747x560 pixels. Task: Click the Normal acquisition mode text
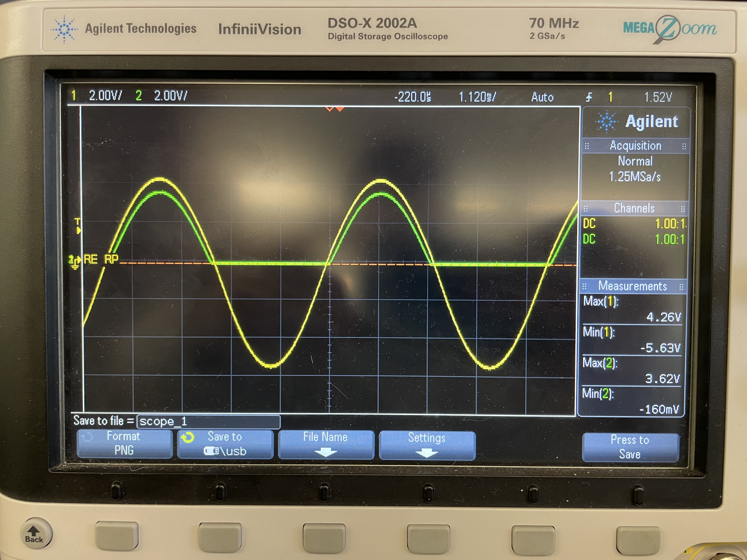pyautogui.click(x=635, y=161)
